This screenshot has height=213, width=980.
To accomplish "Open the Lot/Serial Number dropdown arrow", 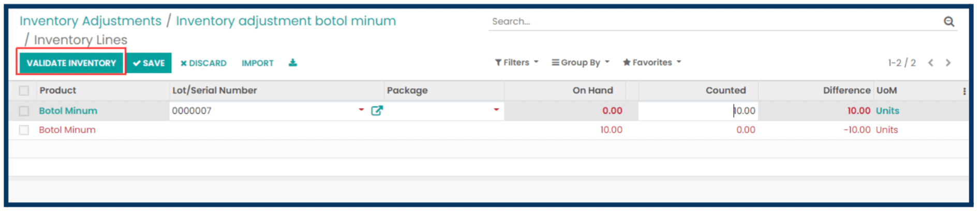I will click(x=361, y=110).
